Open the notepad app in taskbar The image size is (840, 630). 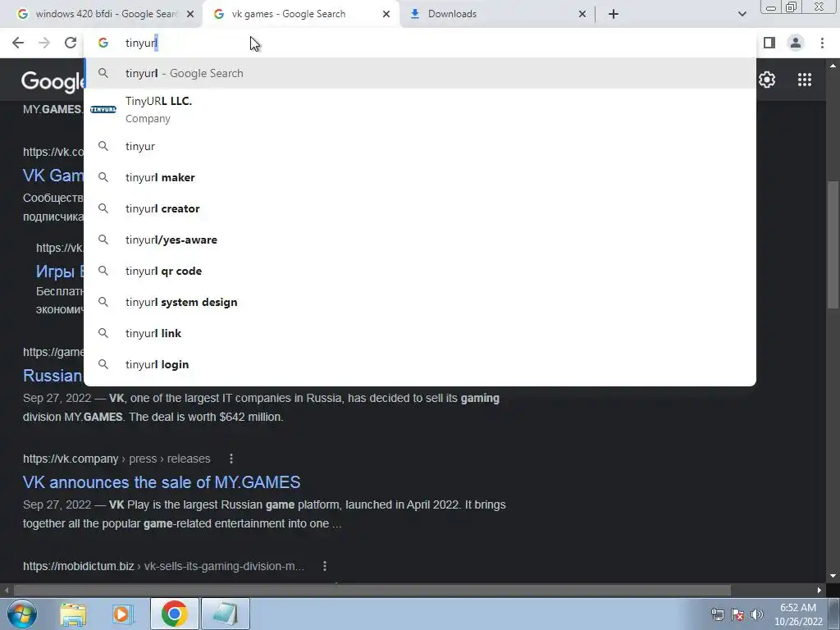click(225, 614)
